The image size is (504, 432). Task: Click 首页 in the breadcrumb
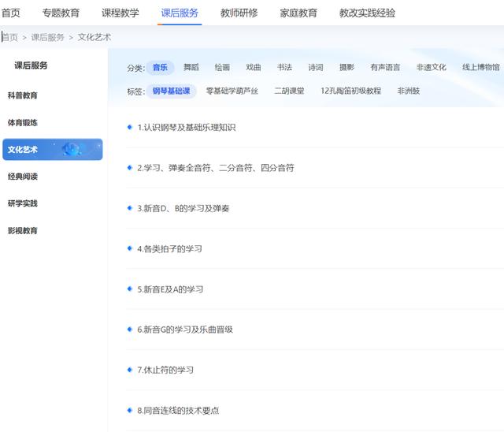[9, 37]
